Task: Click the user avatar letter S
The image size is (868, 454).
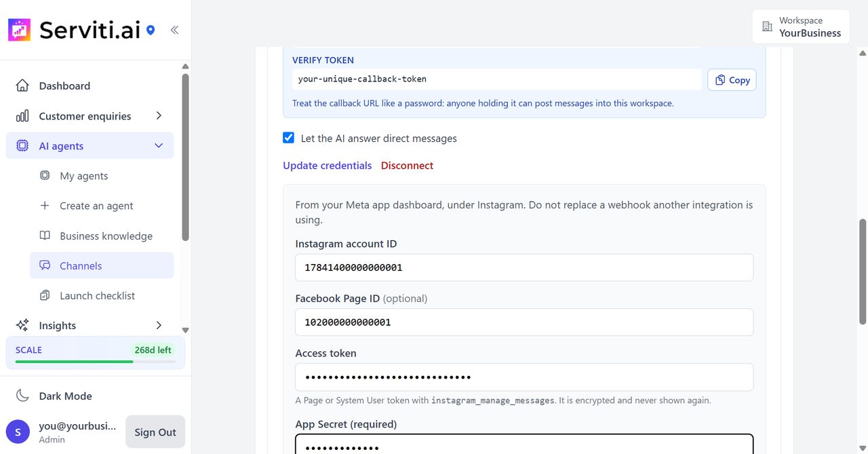Action: 18,432
